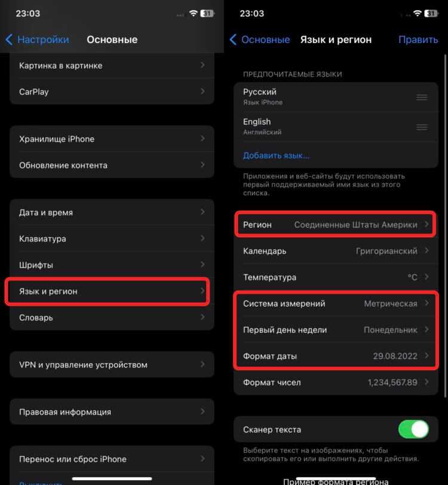Open the Регион selector

(336, 225)
